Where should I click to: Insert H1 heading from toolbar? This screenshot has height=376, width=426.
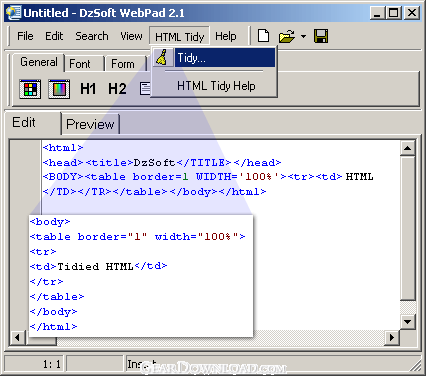[x=88, y=89]
